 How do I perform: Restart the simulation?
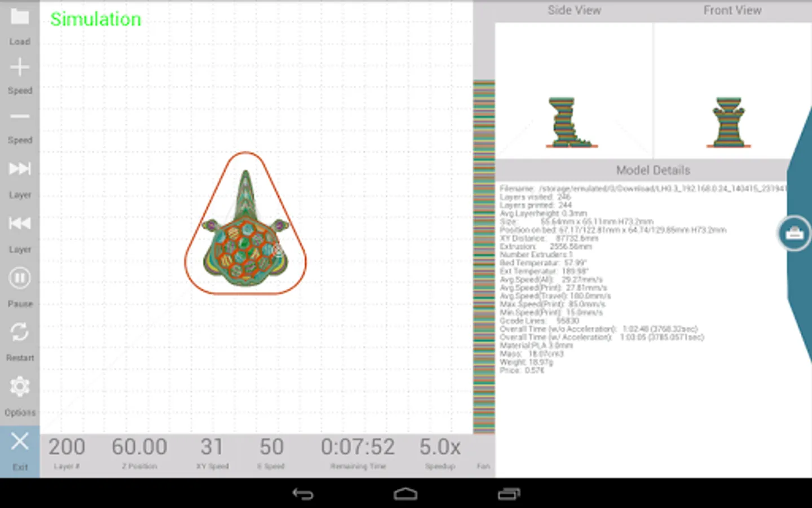pos(20,332)
